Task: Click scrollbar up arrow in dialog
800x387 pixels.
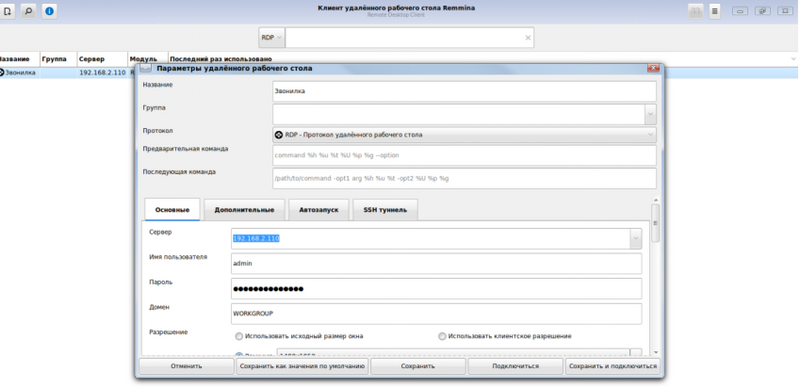Action: click(x=656, y=200)
